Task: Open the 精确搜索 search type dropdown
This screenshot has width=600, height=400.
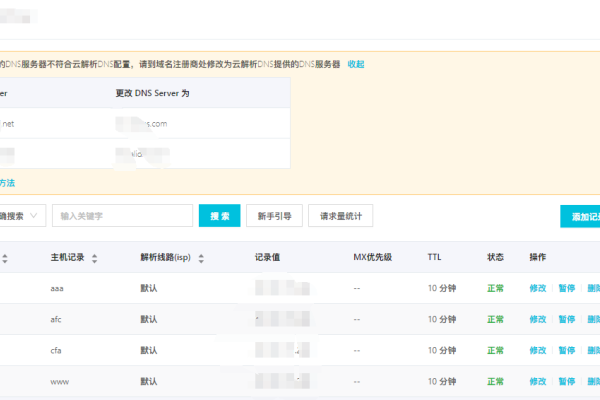Action: (22, 216)
